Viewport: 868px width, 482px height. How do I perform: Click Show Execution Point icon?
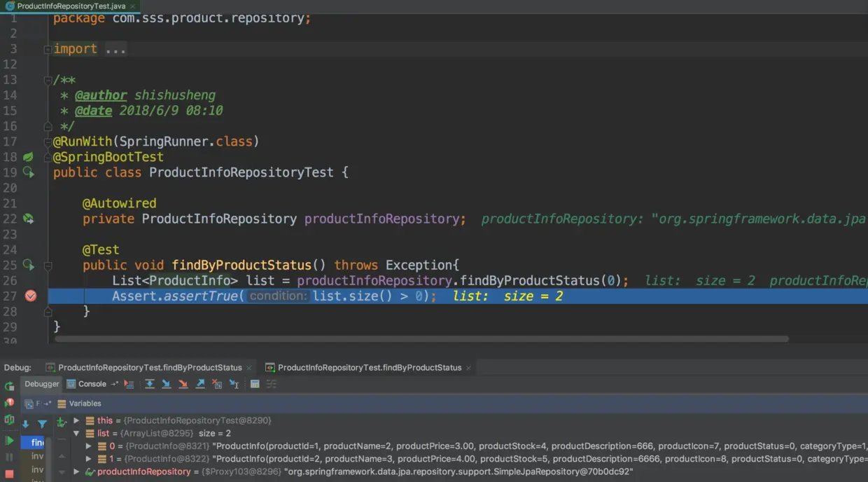[129, 384]
